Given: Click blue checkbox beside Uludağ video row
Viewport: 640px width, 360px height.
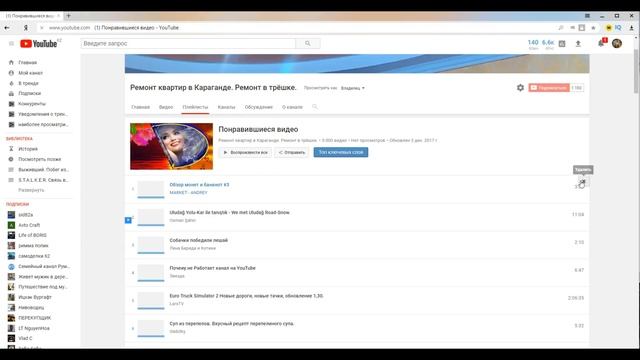Looking at the screenshot, I should [x=128, y=220].
